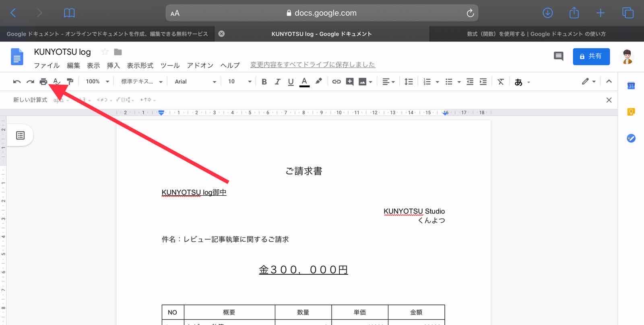The width and height of the screenshot is (644, 325).
Task: Toggle Underline formatting
Action: [291, 82]
